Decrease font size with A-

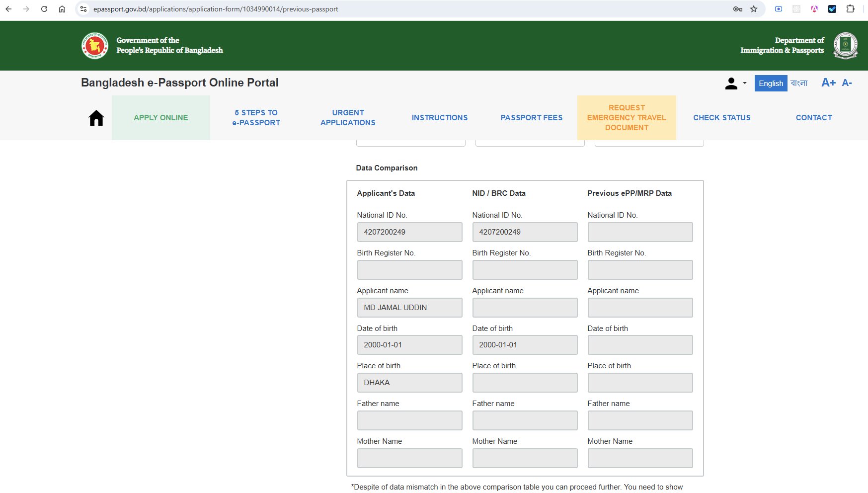click(847, 83)
